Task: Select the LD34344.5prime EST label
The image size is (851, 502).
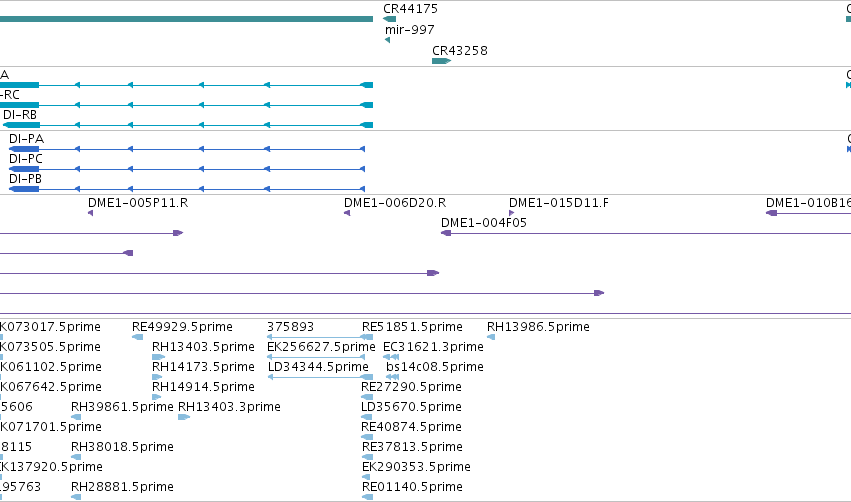Action: [x=319, y=367]
